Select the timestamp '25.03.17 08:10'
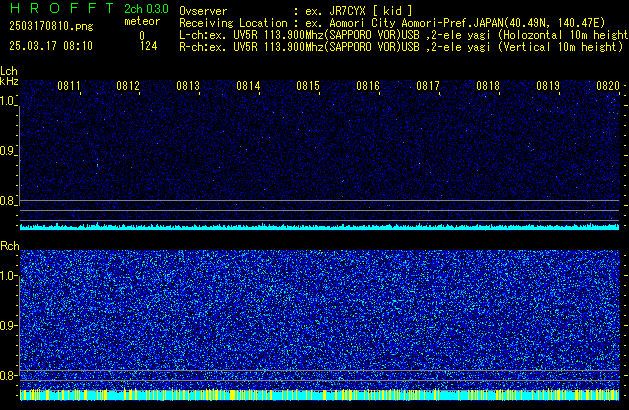 point(51,46)
